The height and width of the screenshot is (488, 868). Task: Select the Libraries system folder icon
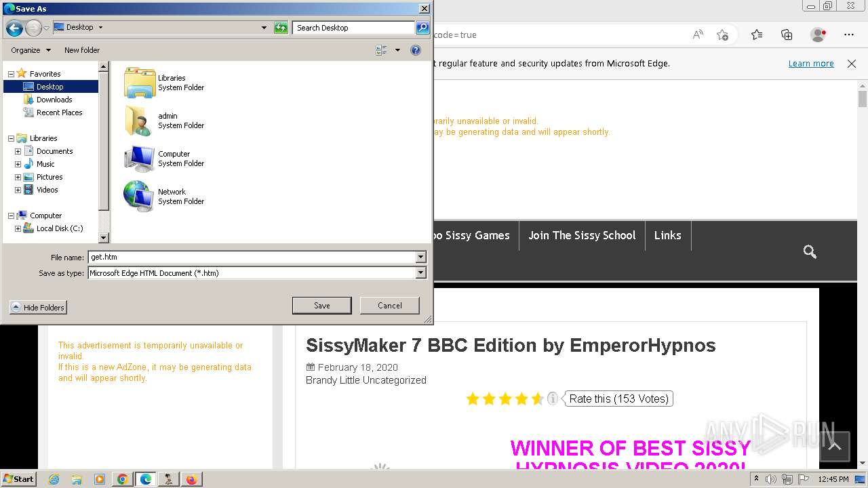(x=140, y=83)
